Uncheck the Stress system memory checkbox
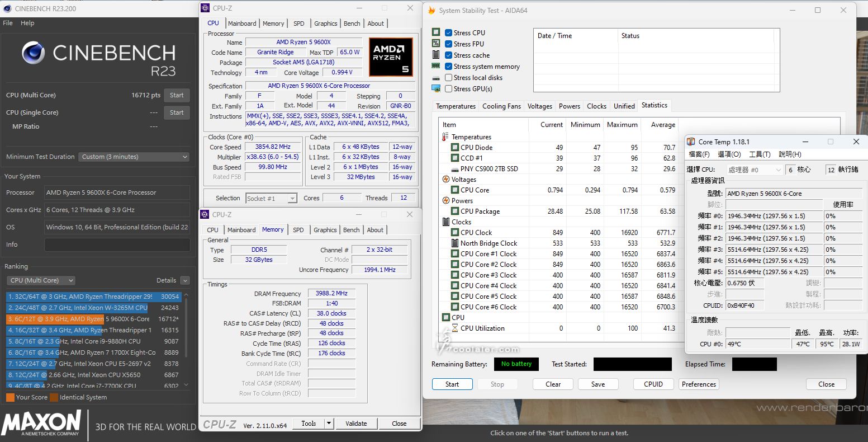This screenshot has width=868, height=442. pyautogui.click(x=449, y=66)
